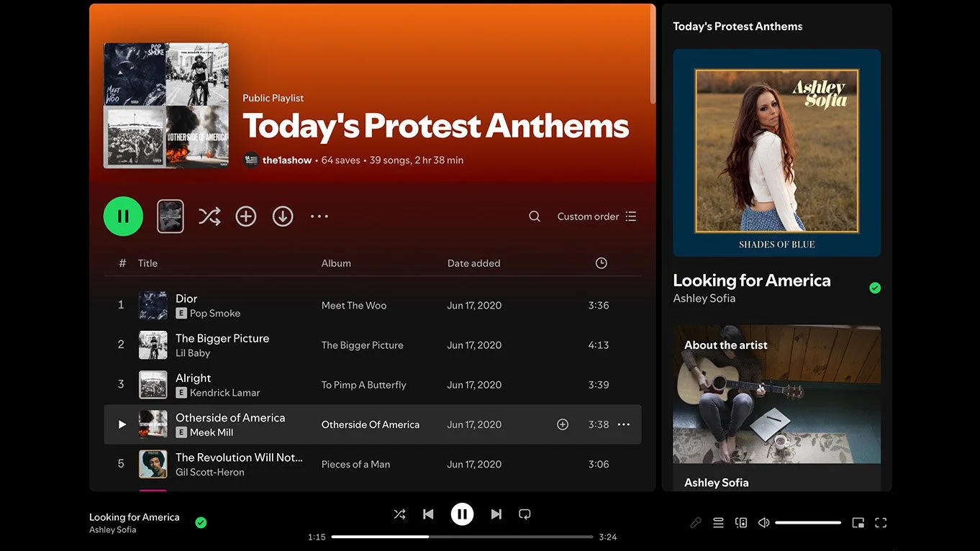Toggle shuffle in the bottom player controls
980x551 pixels.
[399, 514]
